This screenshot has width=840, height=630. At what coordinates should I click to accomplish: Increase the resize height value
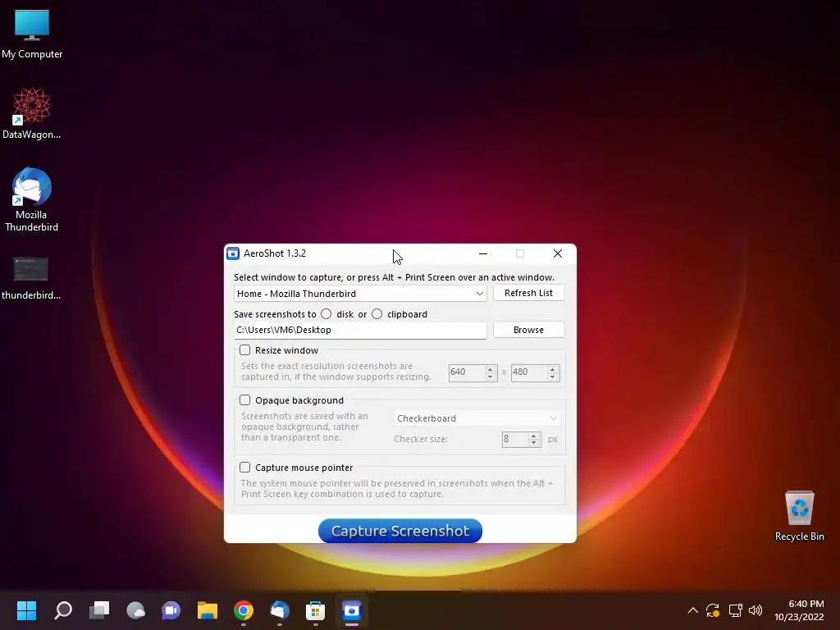[x=552, y=368]
